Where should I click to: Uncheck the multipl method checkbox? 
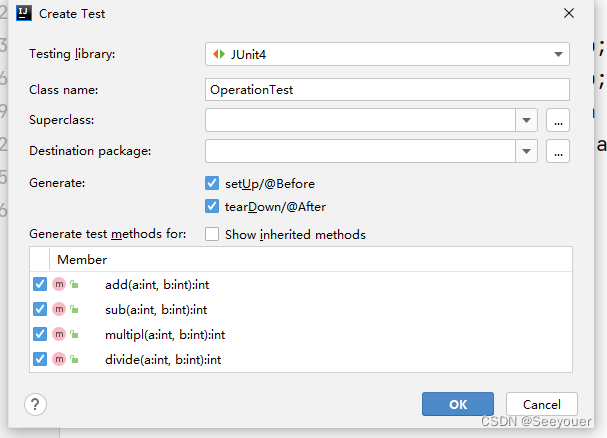pos(40,334)
